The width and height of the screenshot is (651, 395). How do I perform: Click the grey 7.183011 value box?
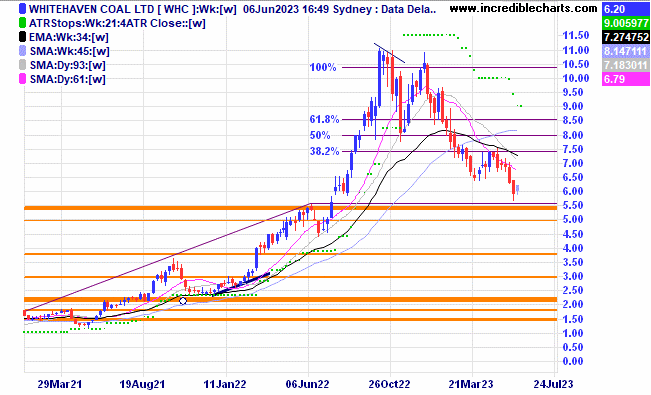click(x=626, y=65)
